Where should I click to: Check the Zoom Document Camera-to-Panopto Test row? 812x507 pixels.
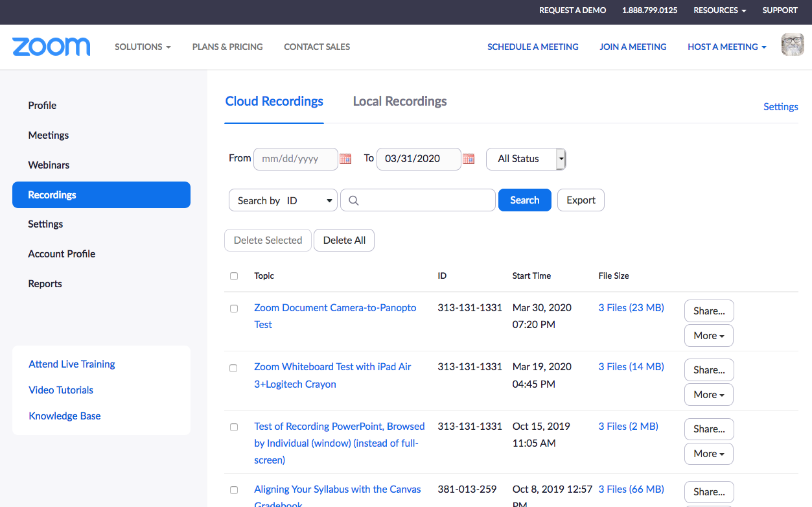(234, 309)
